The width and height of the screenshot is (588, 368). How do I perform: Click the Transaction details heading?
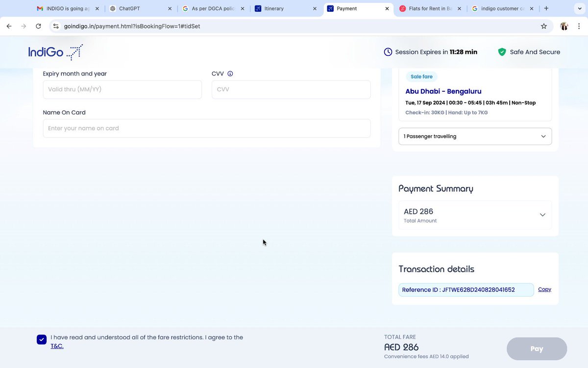pyautogui.click(x=436, y=269)
